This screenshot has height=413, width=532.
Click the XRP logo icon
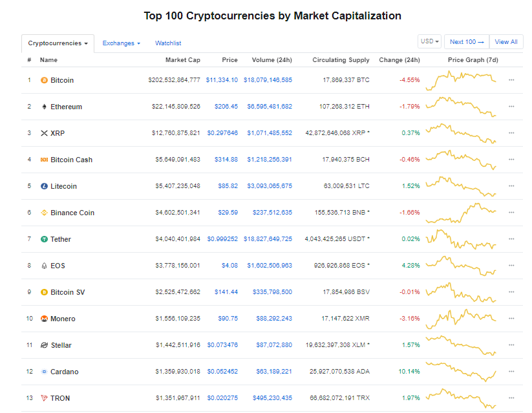tap(44, 133)
